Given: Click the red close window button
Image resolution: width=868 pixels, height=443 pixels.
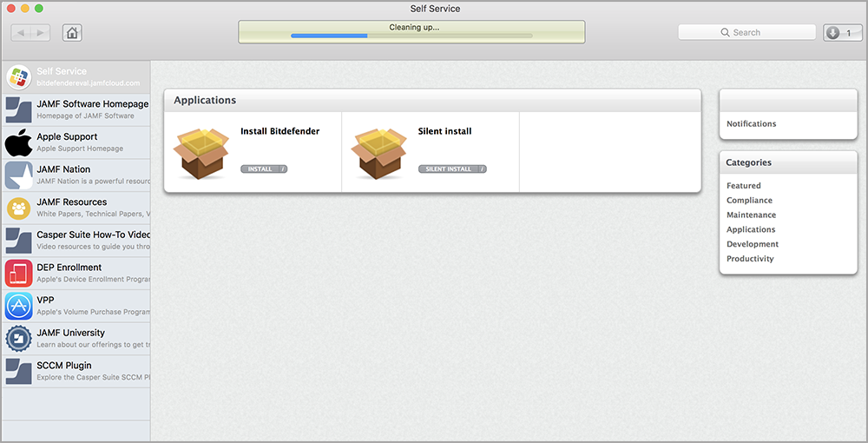Looking at the screenshot, I should point(10,9).
